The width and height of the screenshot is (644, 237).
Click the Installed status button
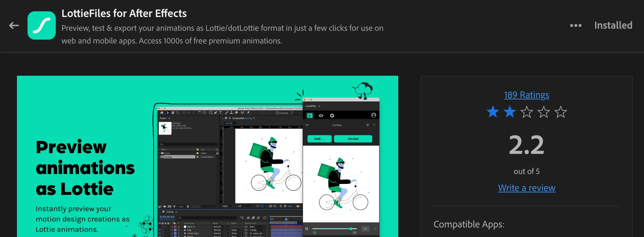click(613, 25)
